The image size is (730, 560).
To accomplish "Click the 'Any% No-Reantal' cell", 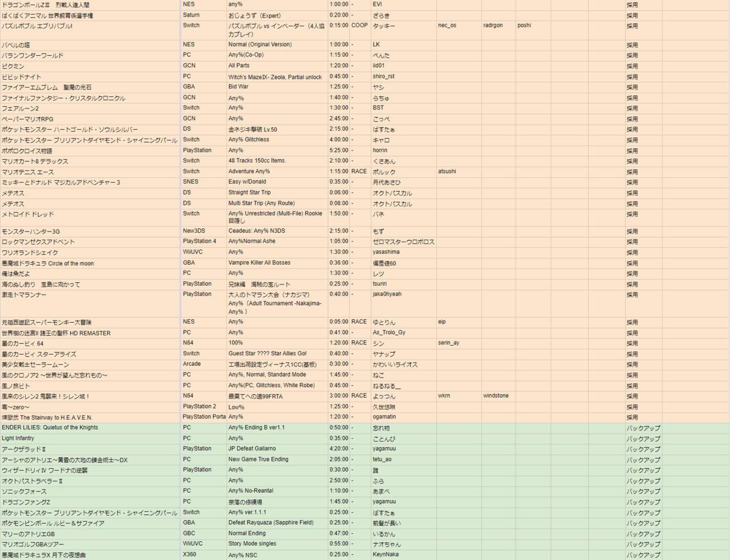I will pos(277,491).
